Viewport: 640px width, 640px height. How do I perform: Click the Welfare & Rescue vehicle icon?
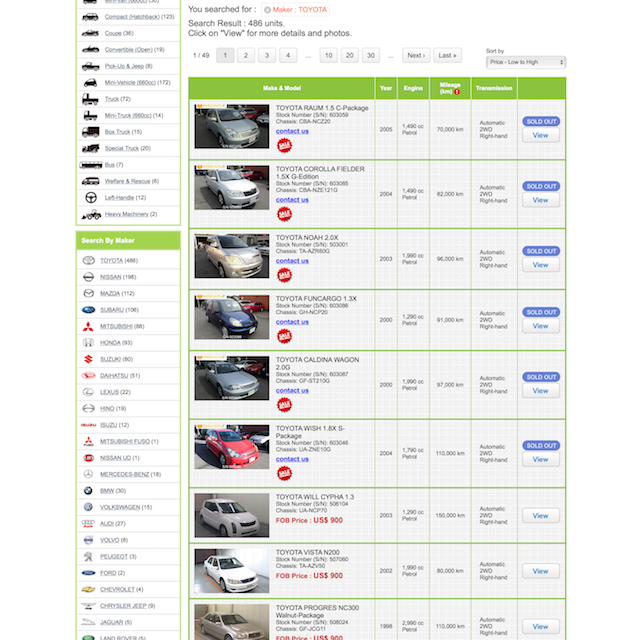90,181
